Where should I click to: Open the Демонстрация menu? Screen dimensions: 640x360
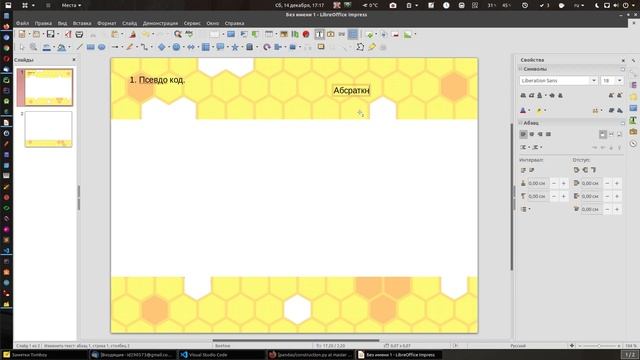click(160, 23)
